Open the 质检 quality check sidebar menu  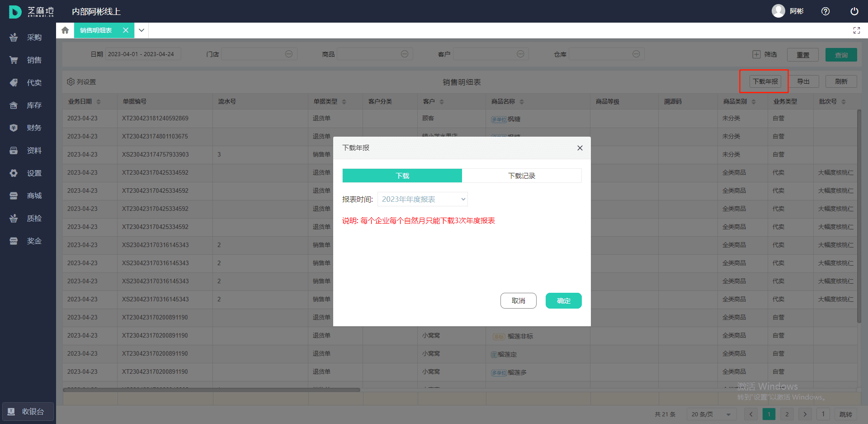click(27, 219)
